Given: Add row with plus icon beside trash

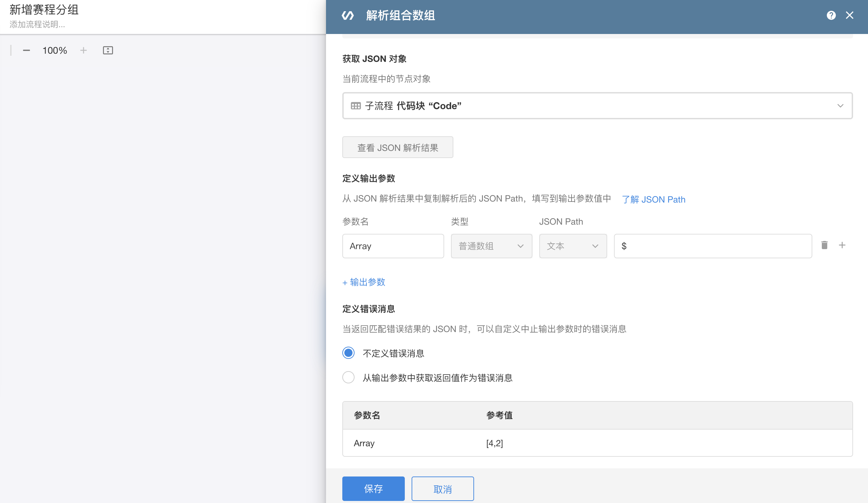Looking at the screenshot, I should pos(842,245).
